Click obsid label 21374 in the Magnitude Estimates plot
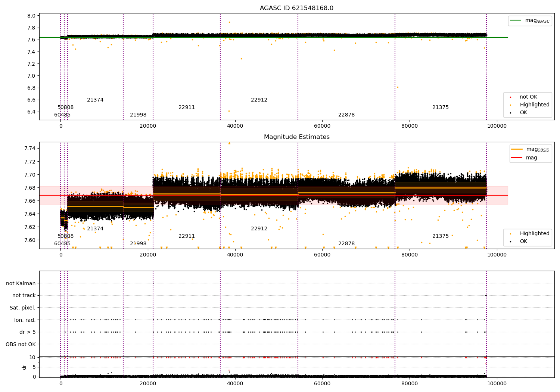 (95, 229)
